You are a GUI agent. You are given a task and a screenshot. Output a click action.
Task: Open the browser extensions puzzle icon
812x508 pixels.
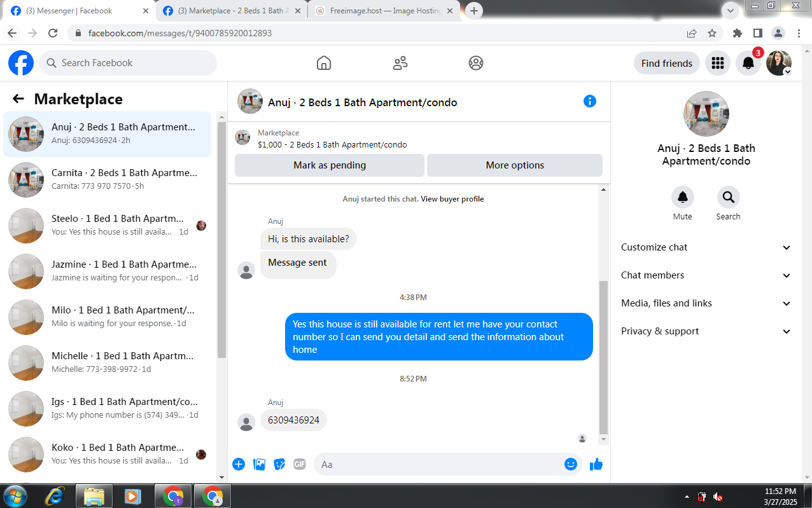point(738,33)
